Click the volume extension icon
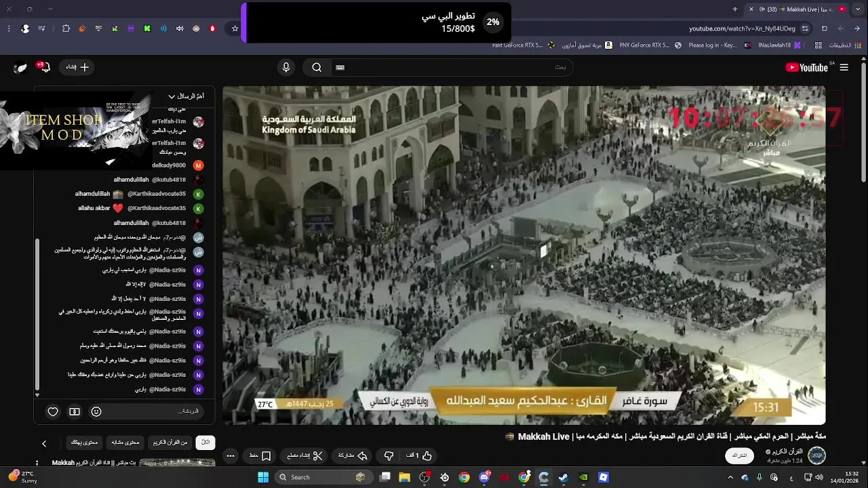The width and height of the screenshot is (868, 488). tap(180, 28)
